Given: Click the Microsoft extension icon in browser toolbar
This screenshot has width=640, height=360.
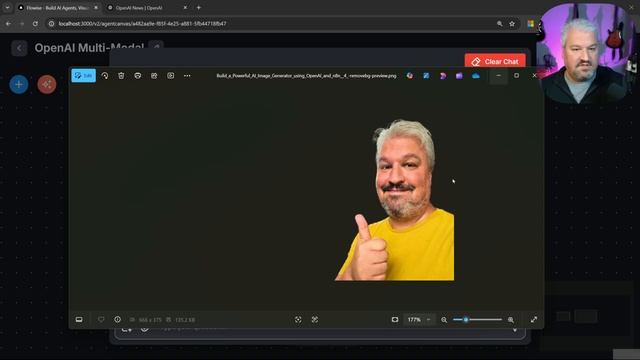Looking at the screenshot, I should 531,24.
